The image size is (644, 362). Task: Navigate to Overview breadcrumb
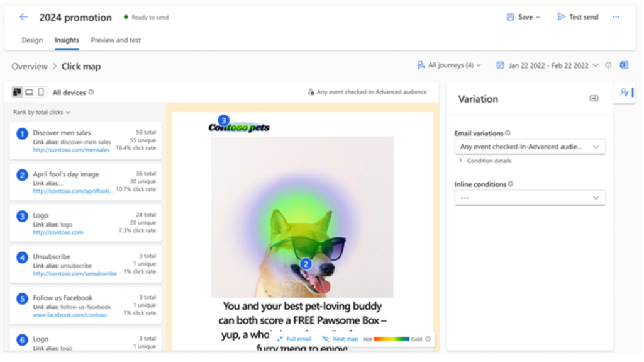[30, 66]
